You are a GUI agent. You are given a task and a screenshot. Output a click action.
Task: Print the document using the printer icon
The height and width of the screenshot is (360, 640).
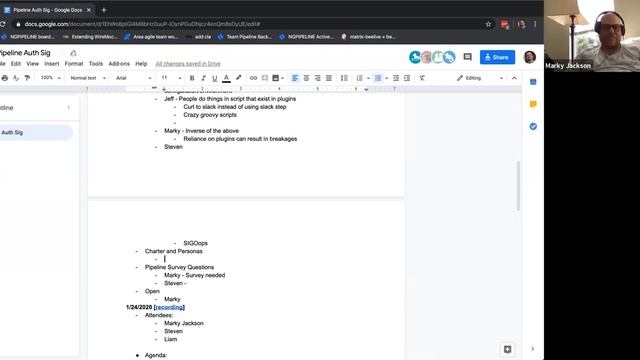pyautogui.click(x=4, y=78)
